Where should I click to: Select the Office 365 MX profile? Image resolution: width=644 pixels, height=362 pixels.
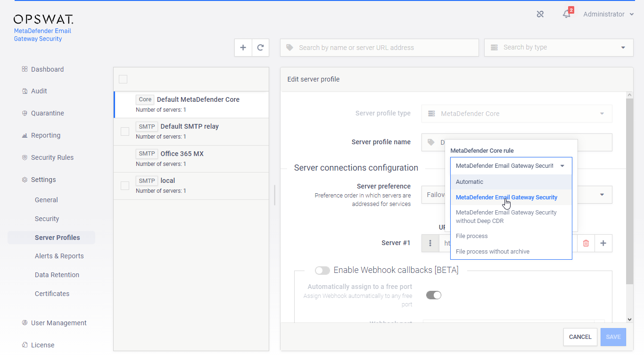click(x=191, y=159)
